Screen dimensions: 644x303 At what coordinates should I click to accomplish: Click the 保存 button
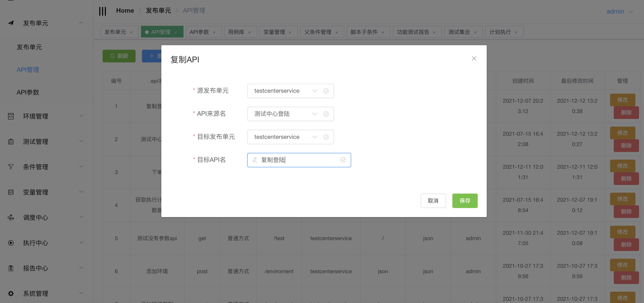[x=465, y=201]
